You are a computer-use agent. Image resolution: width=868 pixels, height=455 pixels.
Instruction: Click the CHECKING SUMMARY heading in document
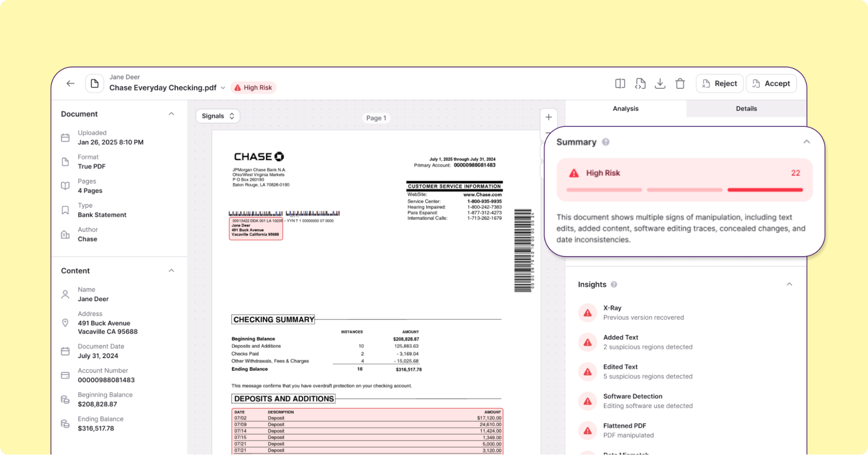pyautogui.click(x=273, y=319)
